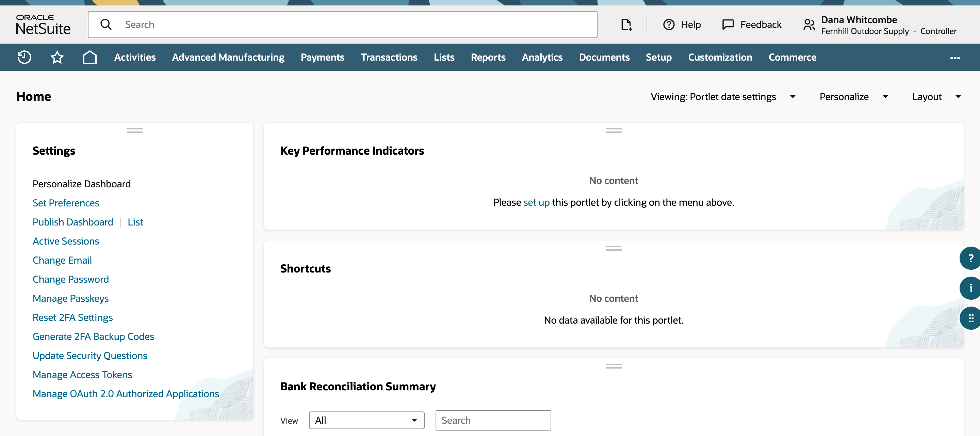Image resolution: width=980 pixels, height=436 pixels.
Task: Open the View dropdown set to All
Action: pyautogui.click(x=366, y=420)
